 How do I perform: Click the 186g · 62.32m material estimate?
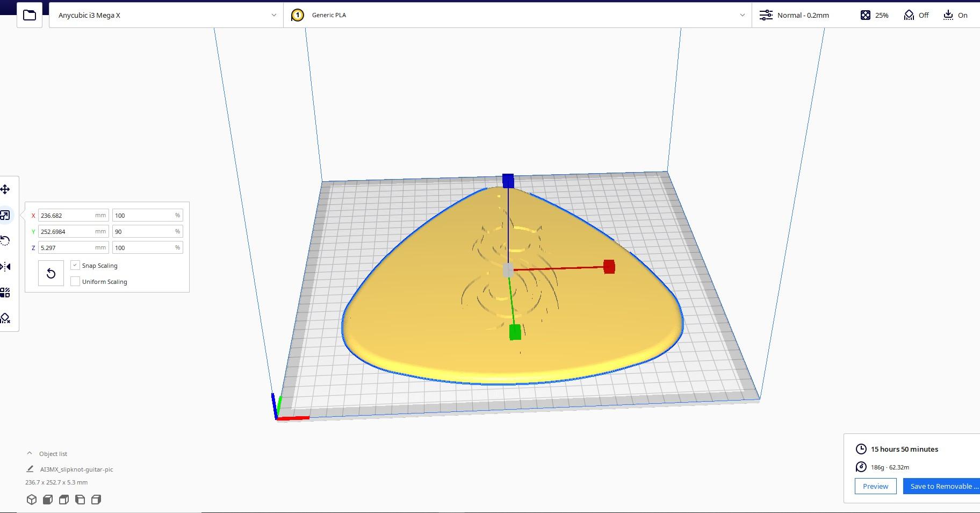point(890,467)
